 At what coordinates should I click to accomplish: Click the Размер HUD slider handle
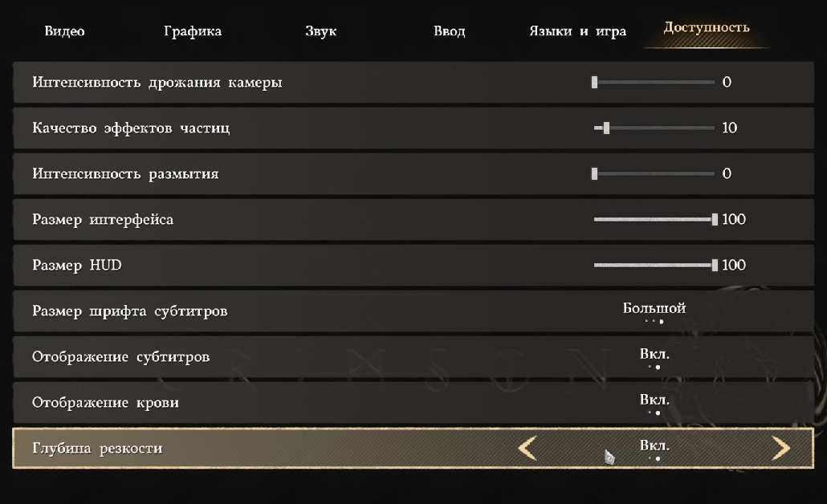(x=715, y=265)
